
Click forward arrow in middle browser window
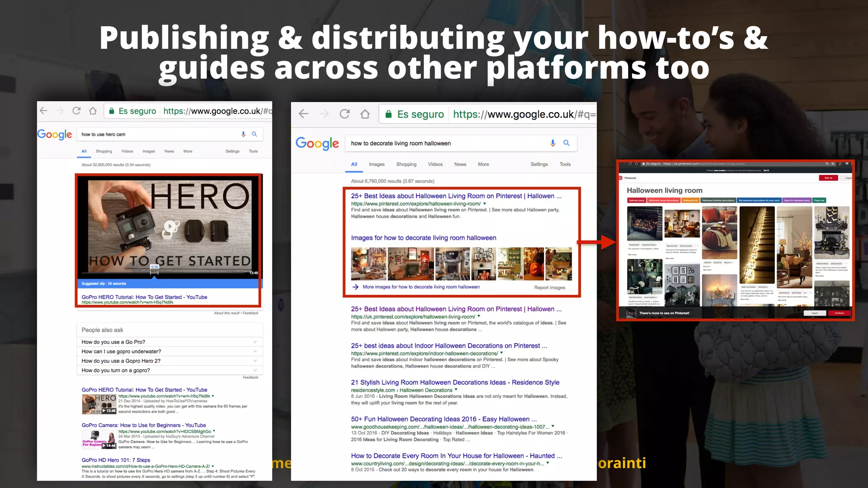(324, 114)
